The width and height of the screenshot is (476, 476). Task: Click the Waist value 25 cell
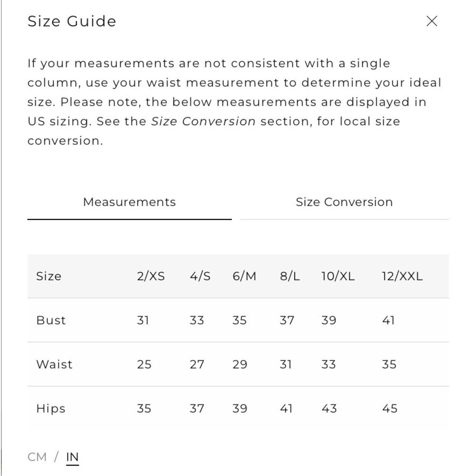tap(144, 364)
